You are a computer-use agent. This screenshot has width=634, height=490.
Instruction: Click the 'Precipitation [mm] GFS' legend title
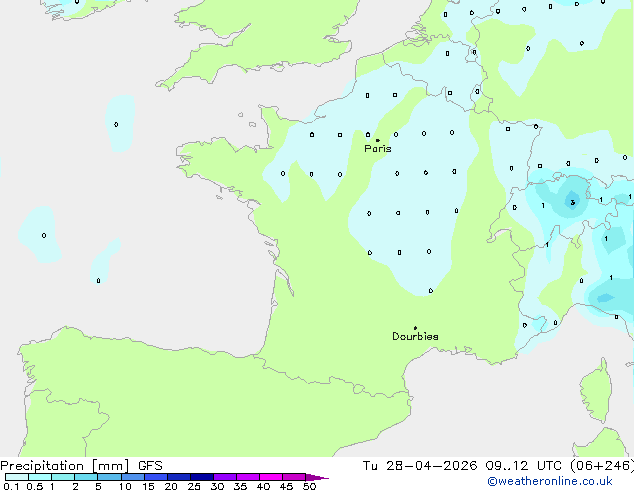pyautogui.click(x=81, y=466)
